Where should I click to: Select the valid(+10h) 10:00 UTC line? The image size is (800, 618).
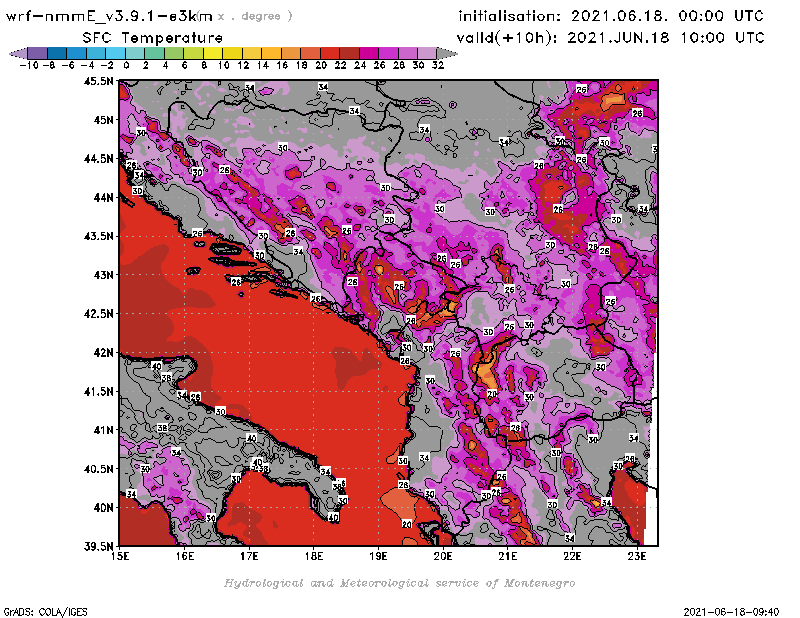click(611, 38)
